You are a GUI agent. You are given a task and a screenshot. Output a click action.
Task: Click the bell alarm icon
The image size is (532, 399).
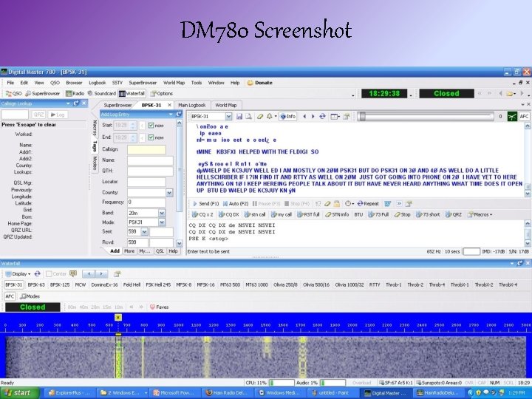tap(270, 117)
